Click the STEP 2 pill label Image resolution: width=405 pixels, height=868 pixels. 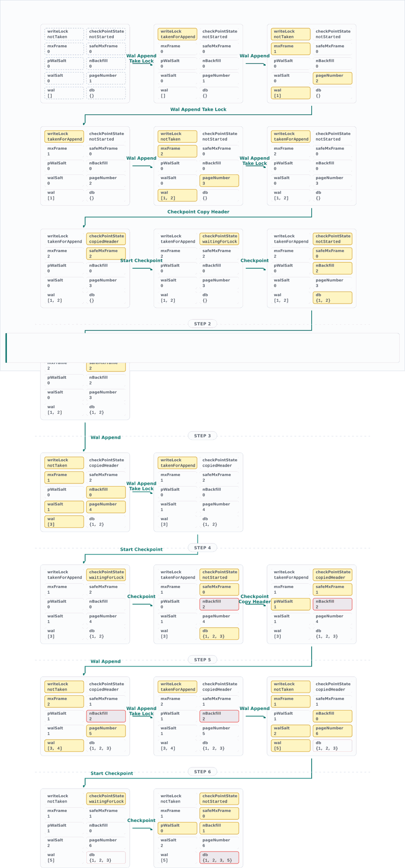202,324
